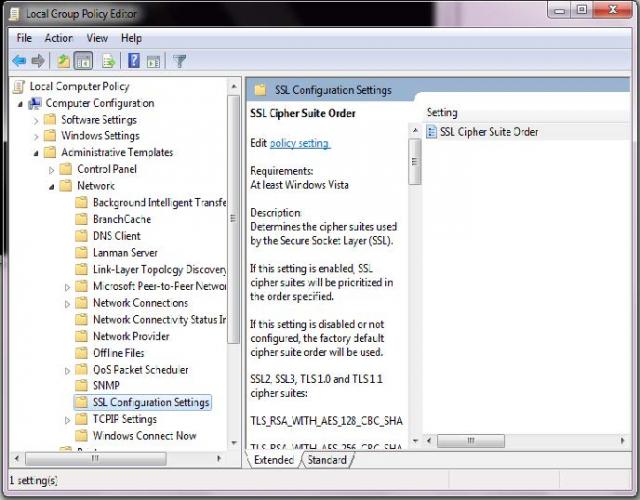640x500 pixels.
Task: Select the DNS Client folder
Action: point(116,236)
